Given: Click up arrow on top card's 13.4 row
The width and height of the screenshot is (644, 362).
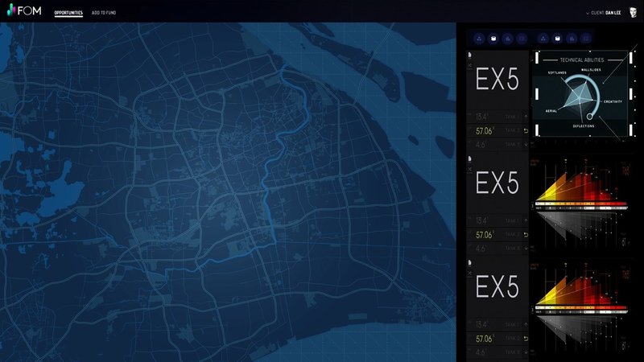Looking at the screenshot, I should [526, 117].
